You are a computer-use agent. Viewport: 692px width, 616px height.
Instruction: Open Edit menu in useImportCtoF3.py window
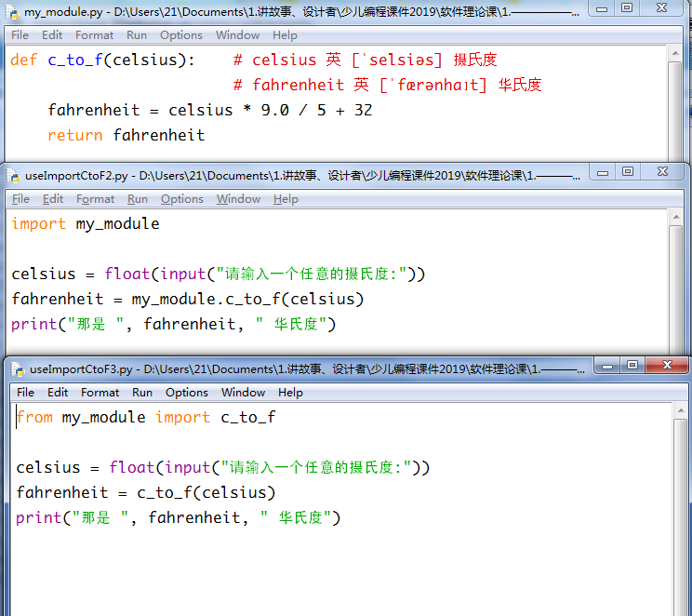58,392
